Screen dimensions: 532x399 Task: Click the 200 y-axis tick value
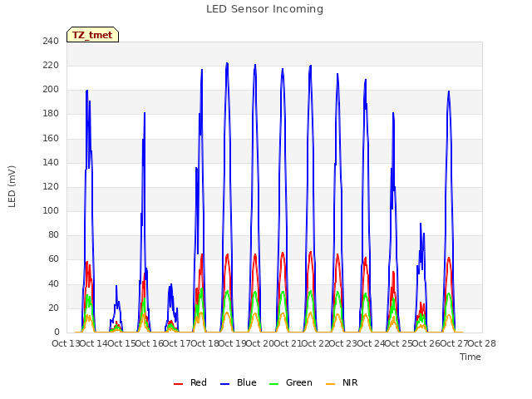click(51, 90)
